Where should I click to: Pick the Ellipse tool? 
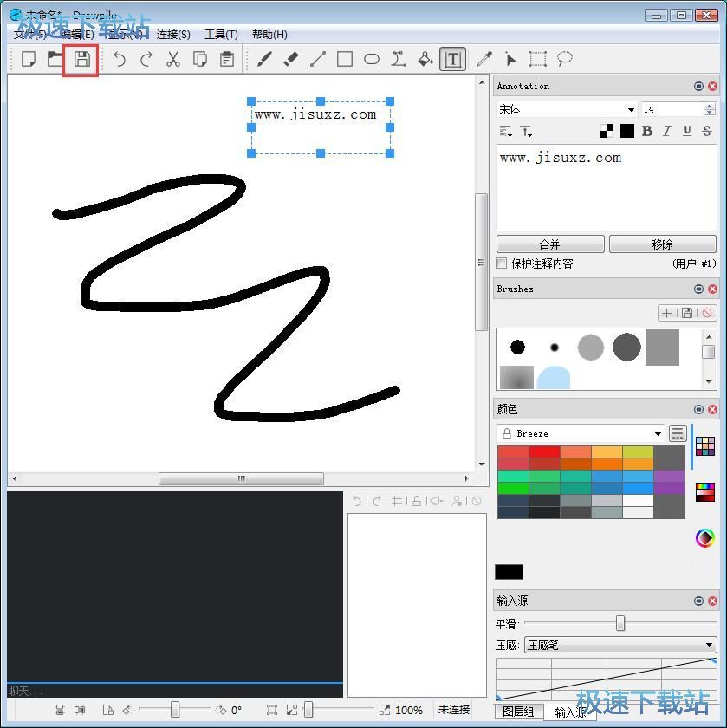(371, 59)
